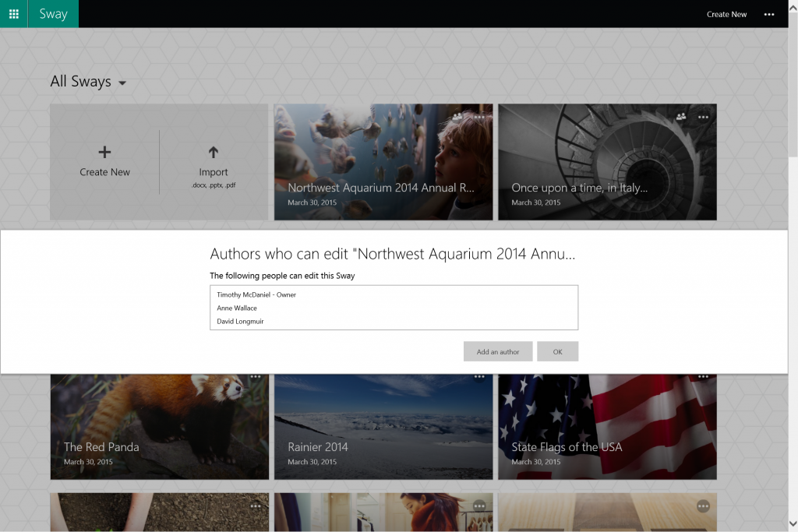Screen dimensions: 798x532
Task: Expand the All Sways dropdown
Action: pos(123,83)
